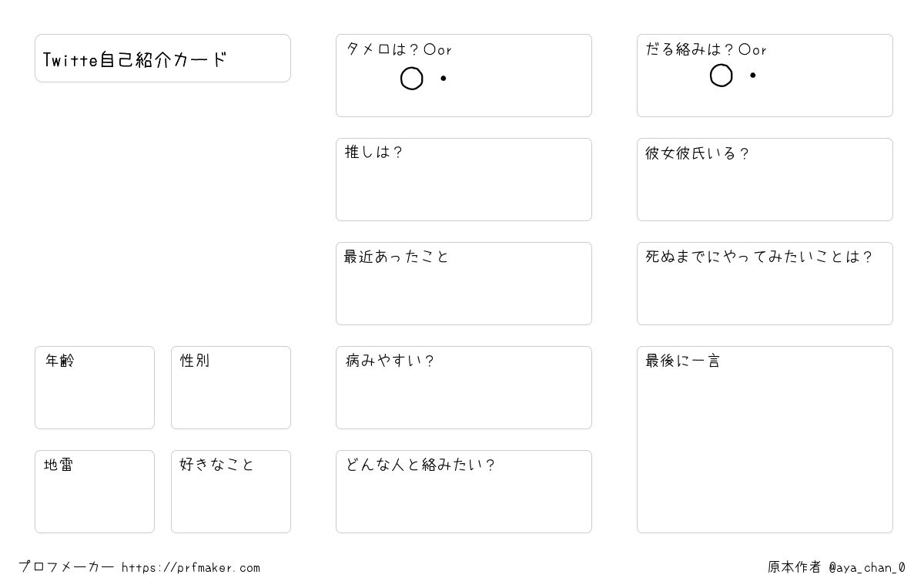Click the 推しは？ answer box
Screen dimensions: 924x578
(464, 180)
